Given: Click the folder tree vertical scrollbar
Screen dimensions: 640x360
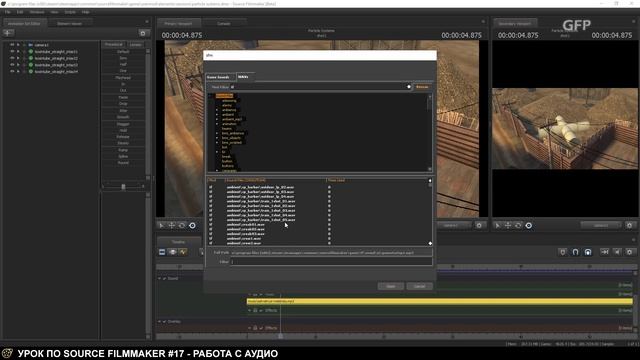Looking at the screenshot, I should tap(430, 133).
